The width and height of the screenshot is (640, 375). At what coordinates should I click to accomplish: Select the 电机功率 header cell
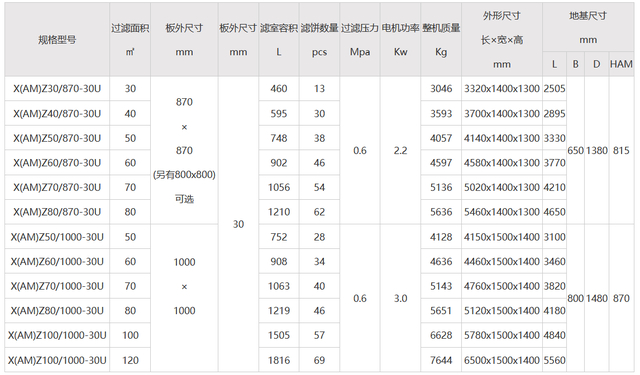[400, 40]
